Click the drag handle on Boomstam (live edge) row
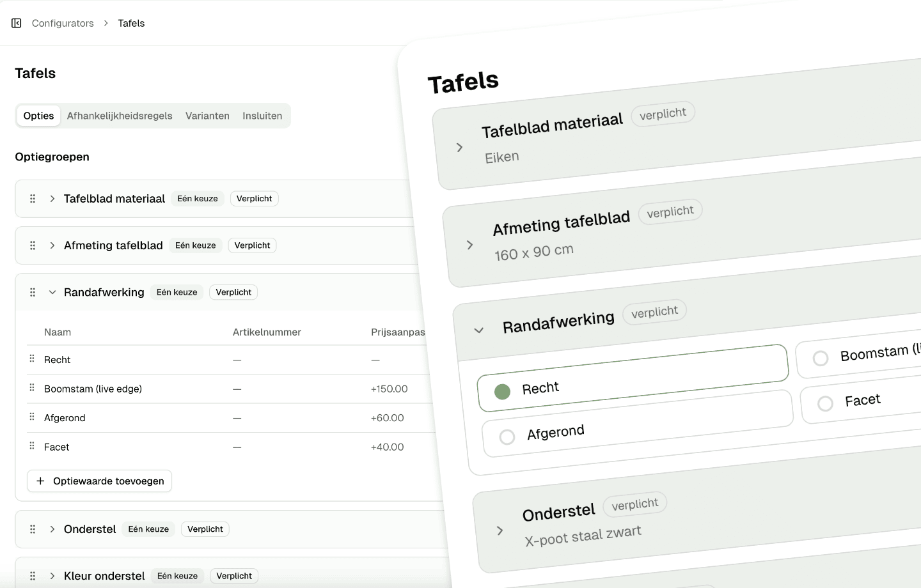This screenshot has width=921, height=588. (31, 388)
